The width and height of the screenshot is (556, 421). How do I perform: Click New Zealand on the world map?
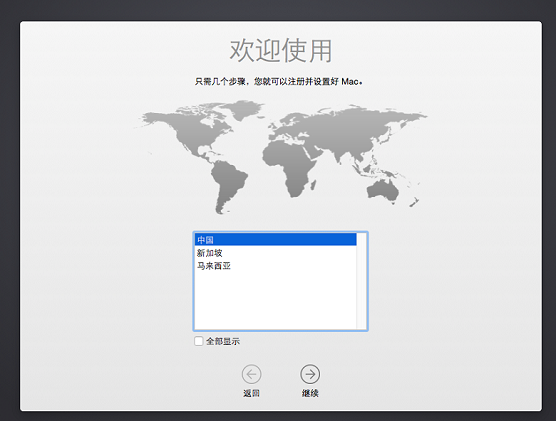(415, 202)
